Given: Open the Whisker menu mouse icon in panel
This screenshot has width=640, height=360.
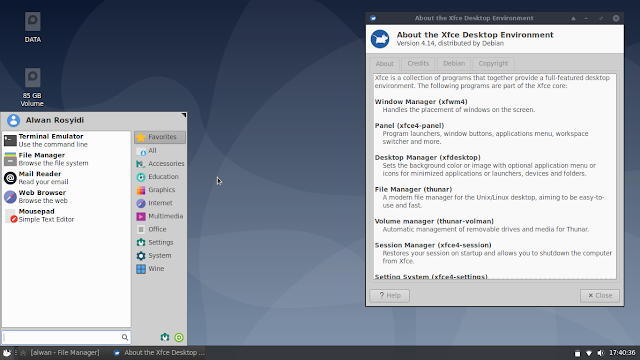Looking at the screenshot, I should 7,353.
